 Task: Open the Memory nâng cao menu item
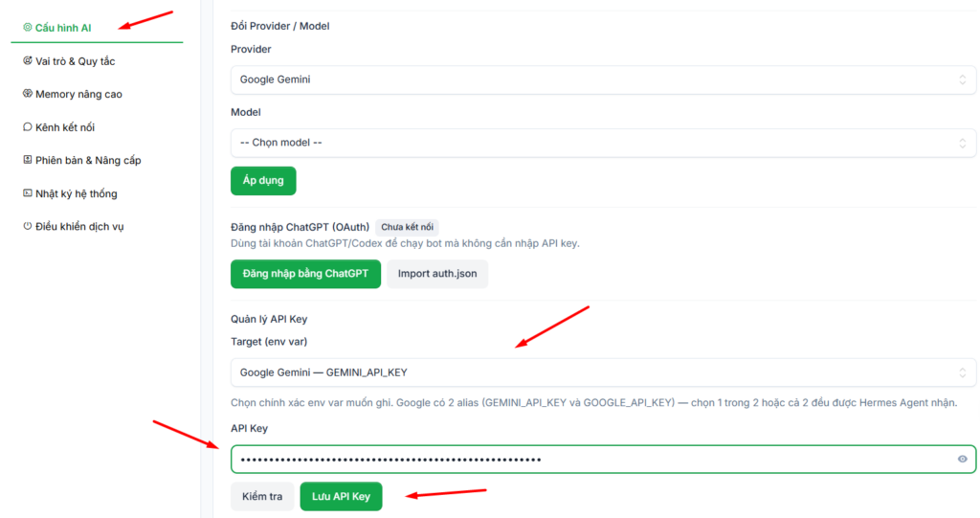click(78, 94)
